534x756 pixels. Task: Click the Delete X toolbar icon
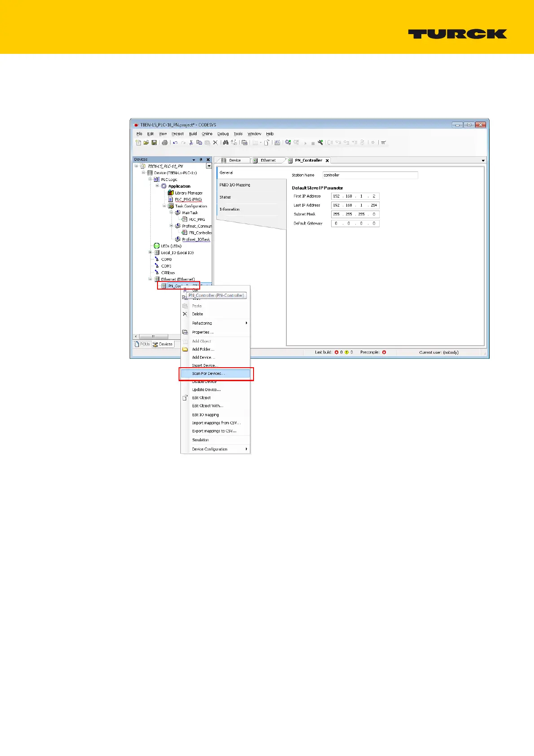click(x=215, y=143)
